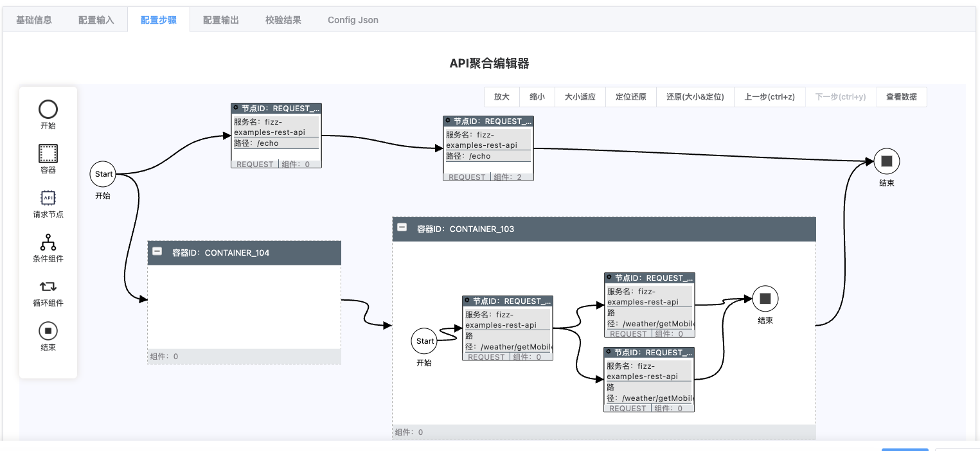Open the 配置输出 tab
Viewport: 980px width, 451px height.
(221, 20)
